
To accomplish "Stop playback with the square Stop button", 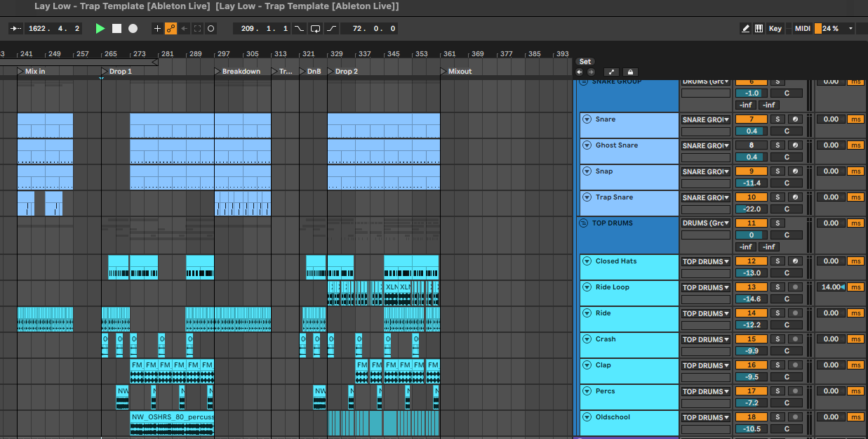I will pyautogui.click(x=116, y=29).
